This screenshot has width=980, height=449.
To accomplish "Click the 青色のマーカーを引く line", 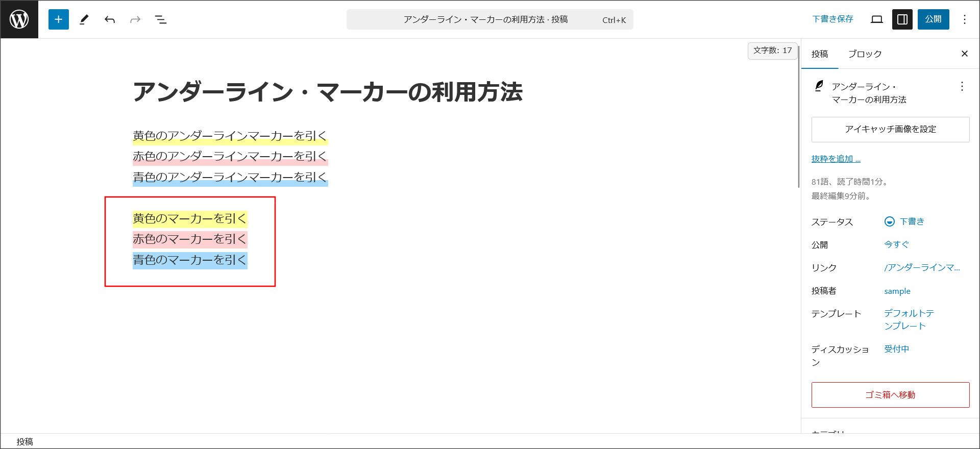I will point(190,260).
